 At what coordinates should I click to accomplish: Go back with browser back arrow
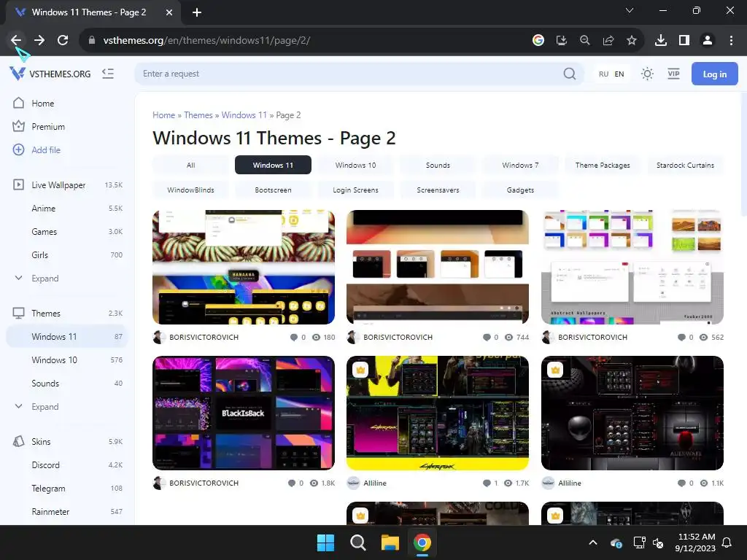tap(16, 41)
